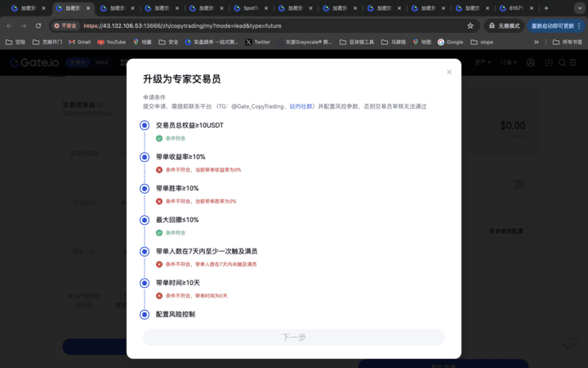Click the 配置风险控制 step circle marker
The image size is (588, 368).
(144, 314)
